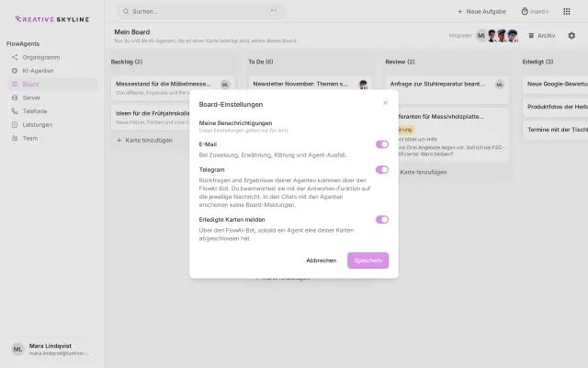The image size is (588, 368).
Task: Click ML avatar on Stuhlreparatur card
Action: (x=500, y=85)
